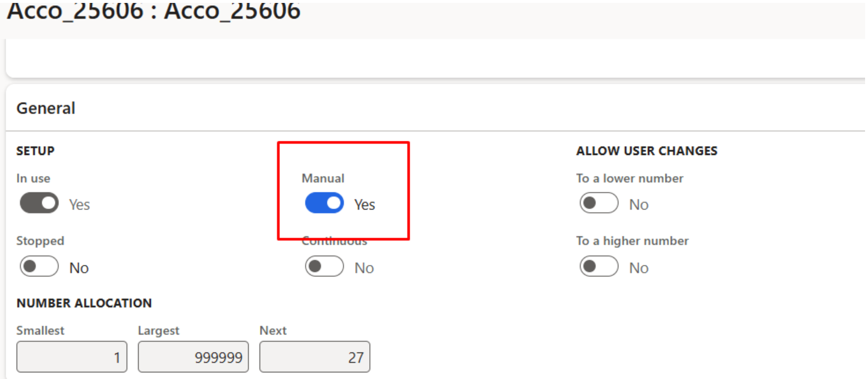Click the Yes text beside Manual toggle
868x379 pixels.
[364, 204]
